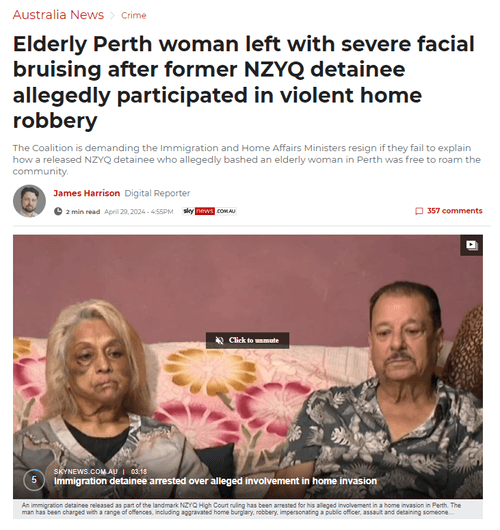This screenshot has height=530, width=500.
Task: Unmute the video with Click to unmute
Action: click(247, 340)
